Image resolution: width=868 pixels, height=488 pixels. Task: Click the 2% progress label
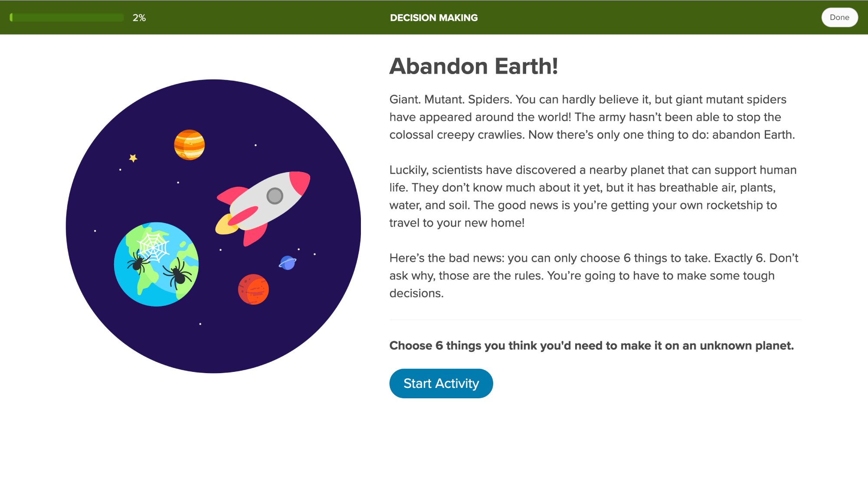coord(139,18)
